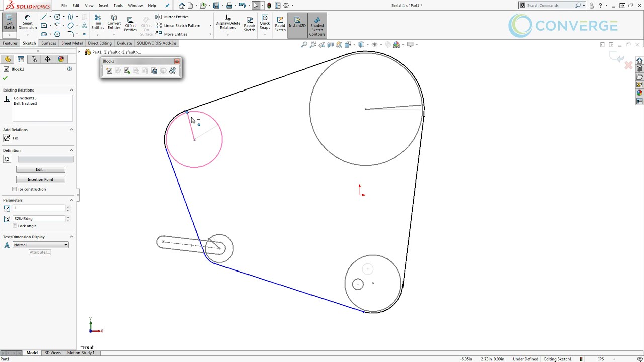Open Quick Snaps
644x362 pixels.
tap(265, 23)
